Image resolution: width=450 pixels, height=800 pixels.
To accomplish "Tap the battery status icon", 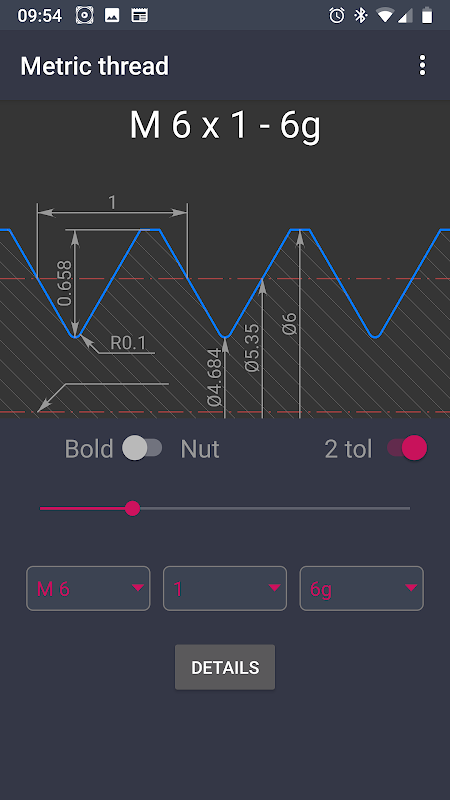I will coord(427,16).
